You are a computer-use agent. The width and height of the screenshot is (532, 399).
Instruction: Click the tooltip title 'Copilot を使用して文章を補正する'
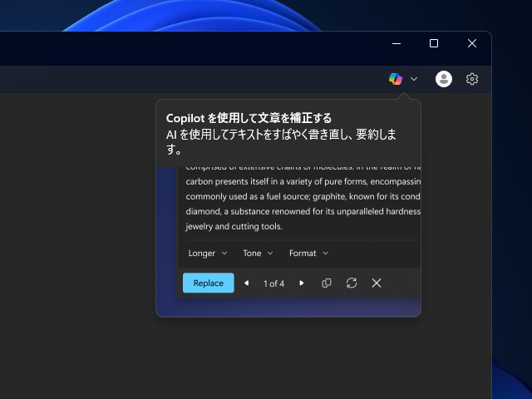point(249,118)
